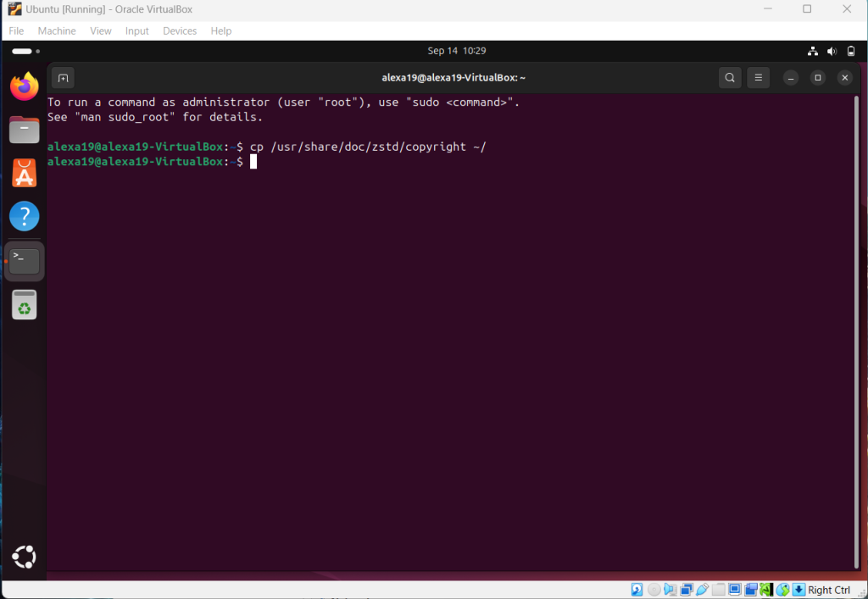This screenshot has height=599, width=868.
Task: Open the VirtualBox Machine menu
Action: click(57, 31)
